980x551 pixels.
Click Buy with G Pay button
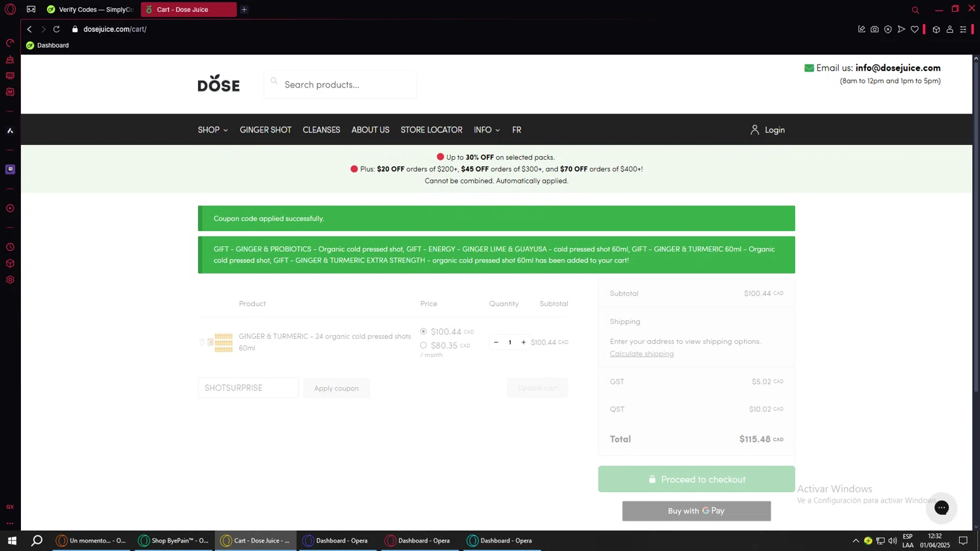point(696,511)
